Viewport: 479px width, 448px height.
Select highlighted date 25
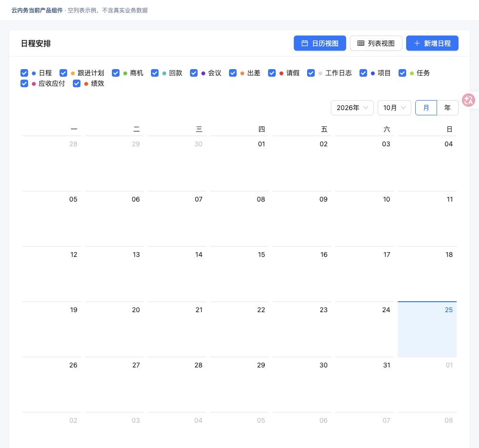427,329
